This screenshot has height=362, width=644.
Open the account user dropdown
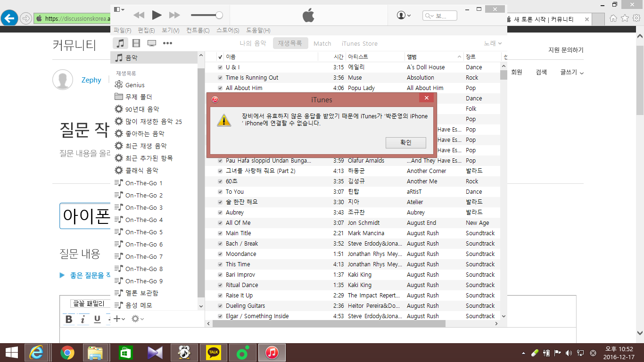[404, 16]
